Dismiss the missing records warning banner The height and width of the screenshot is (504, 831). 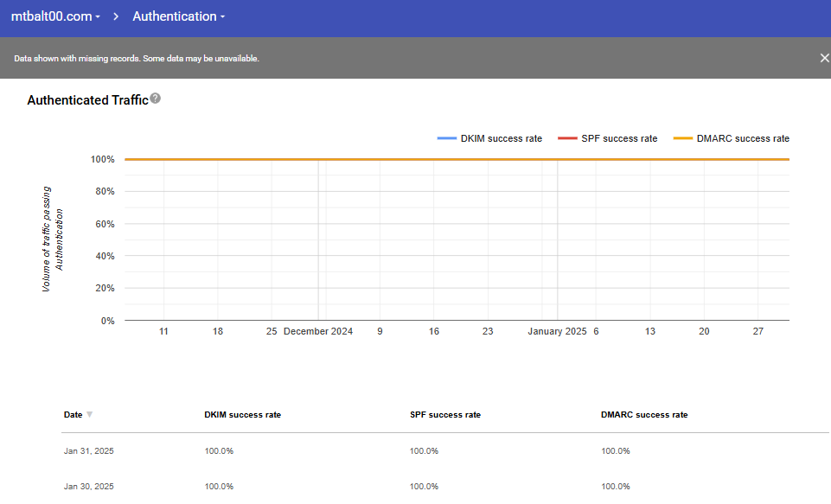(x=824, y=58)
